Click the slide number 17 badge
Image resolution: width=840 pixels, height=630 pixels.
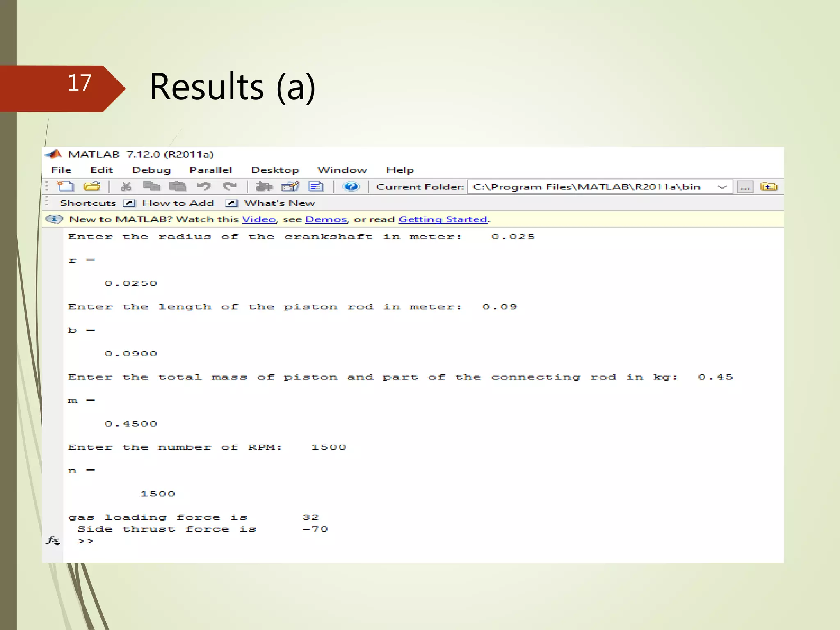[x=62, y=88]
